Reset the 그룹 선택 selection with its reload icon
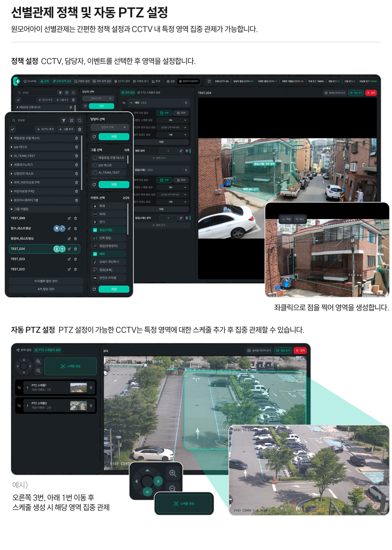Image resolution: width=392 pixels, height=550 pixels. (94, 184)
